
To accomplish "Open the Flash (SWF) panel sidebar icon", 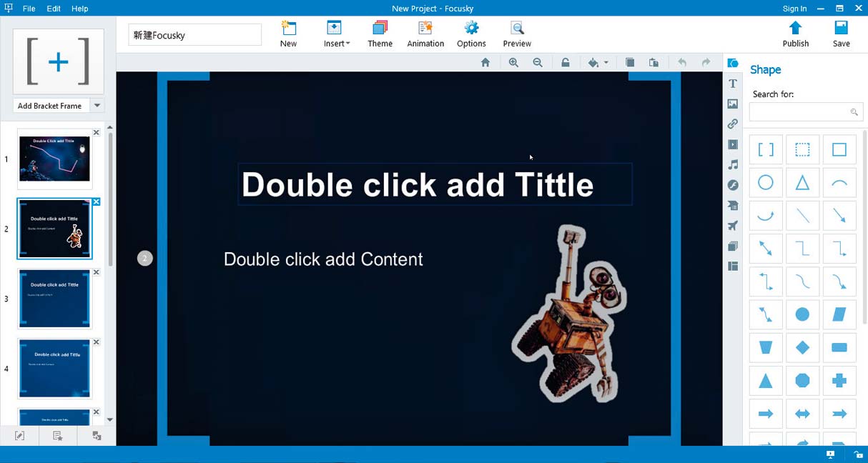I will coord(733,185).
